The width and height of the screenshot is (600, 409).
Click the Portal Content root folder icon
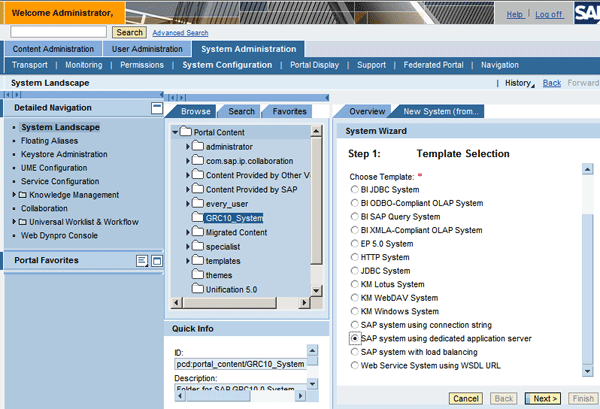pos(186,132)
